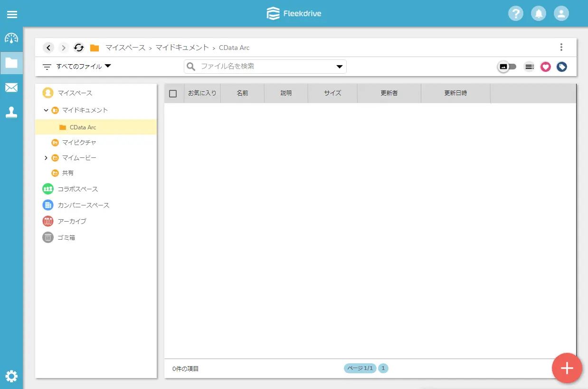Viewport: 588px width, 389px height.
Task: Expand the マイムービー tree node
Action: click(x=46, y=158)
